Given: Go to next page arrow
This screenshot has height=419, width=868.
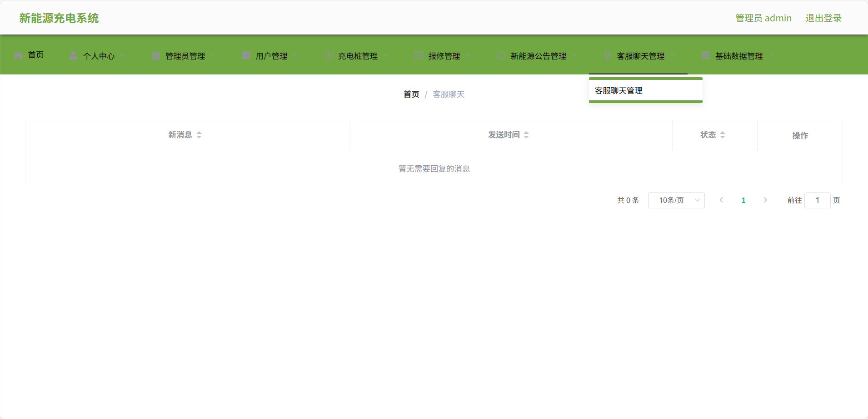Looking at the screenshot, I should (x=765, y=200).
